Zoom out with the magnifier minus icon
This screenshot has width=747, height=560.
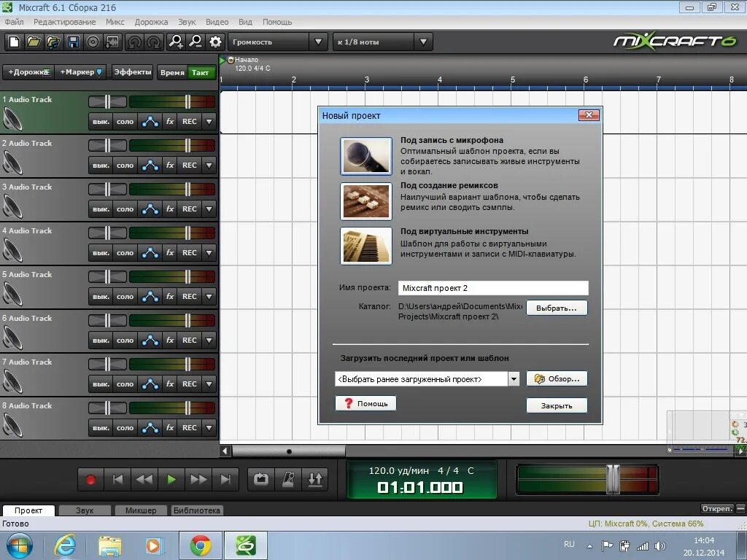pos(196,42)
